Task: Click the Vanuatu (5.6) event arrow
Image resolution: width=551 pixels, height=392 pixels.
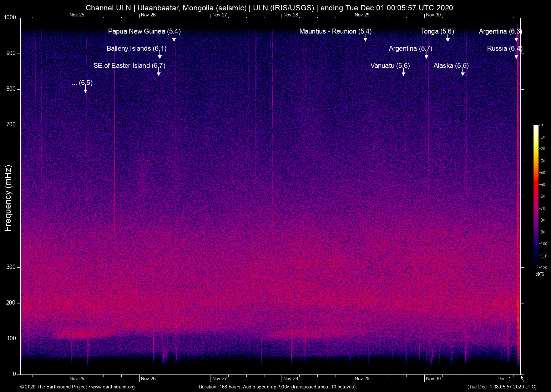Action: 404,74
